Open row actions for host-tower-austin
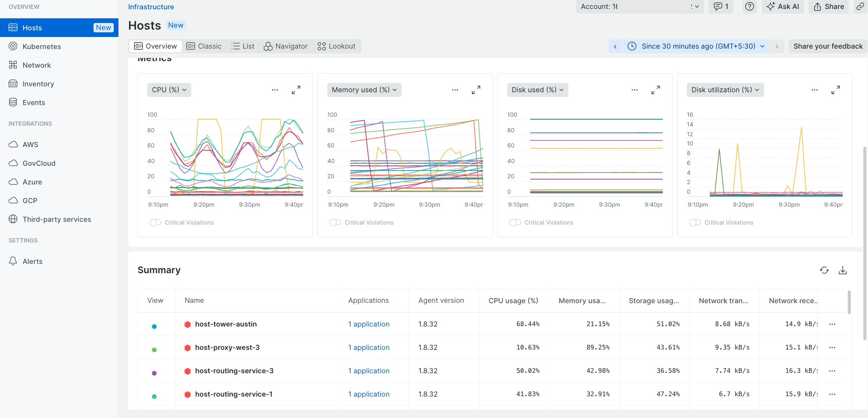Viewport: 868px width, 418px height. tap(832, 324)
